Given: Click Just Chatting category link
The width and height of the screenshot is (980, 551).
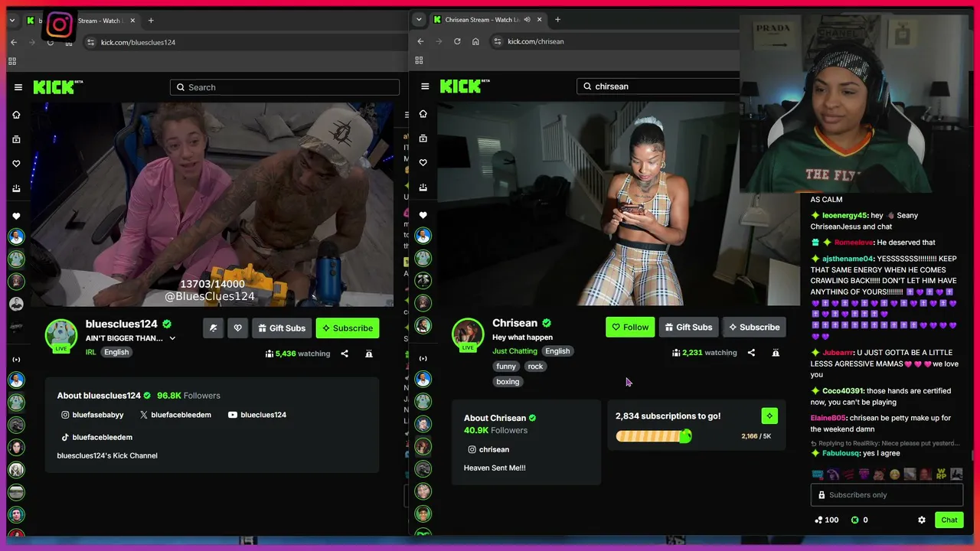Looking at the screenshot, I should click(515, 351).
